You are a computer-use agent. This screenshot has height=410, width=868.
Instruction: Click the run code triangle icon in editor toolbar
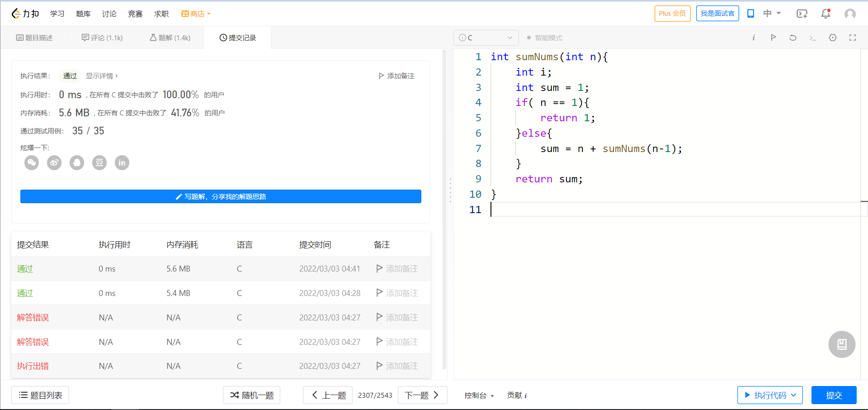click(x=773, y=38)
